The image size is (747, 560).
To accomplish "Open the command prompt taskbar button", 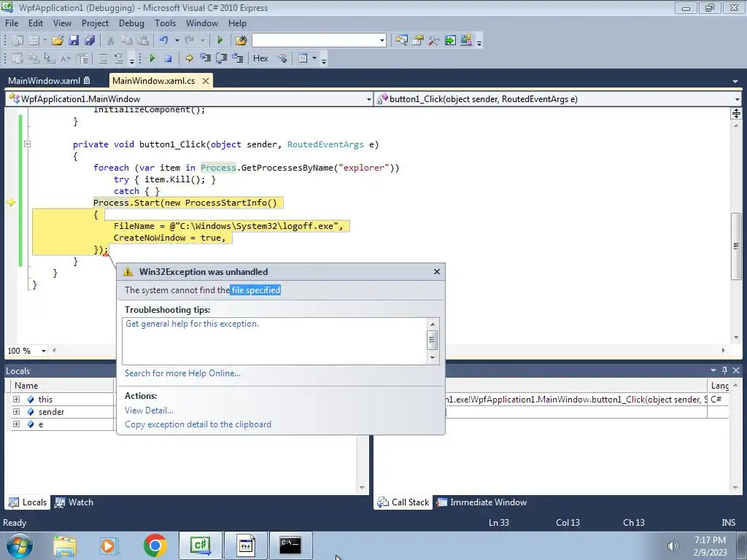I will tap(290, 545).
